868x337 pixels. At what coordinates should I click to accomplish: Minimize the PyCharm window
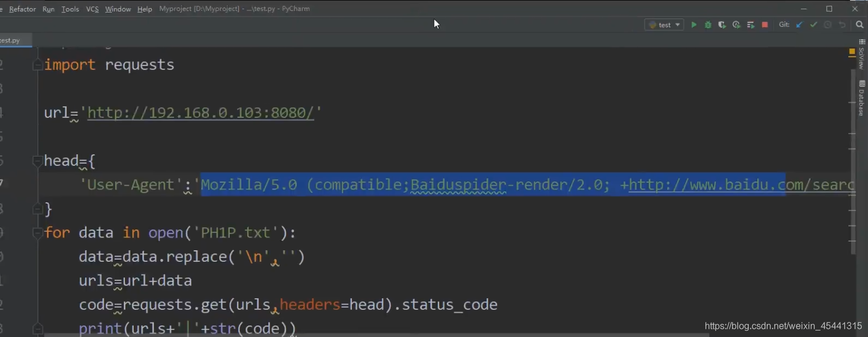click(804, 9)
